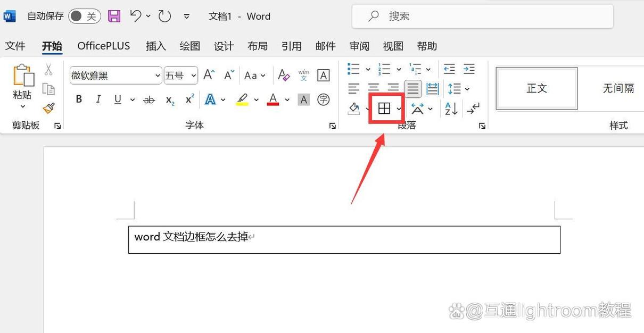The height and width of the screenshot is (333, 644).
Task: Align text to the right
Action: point(393,89)
